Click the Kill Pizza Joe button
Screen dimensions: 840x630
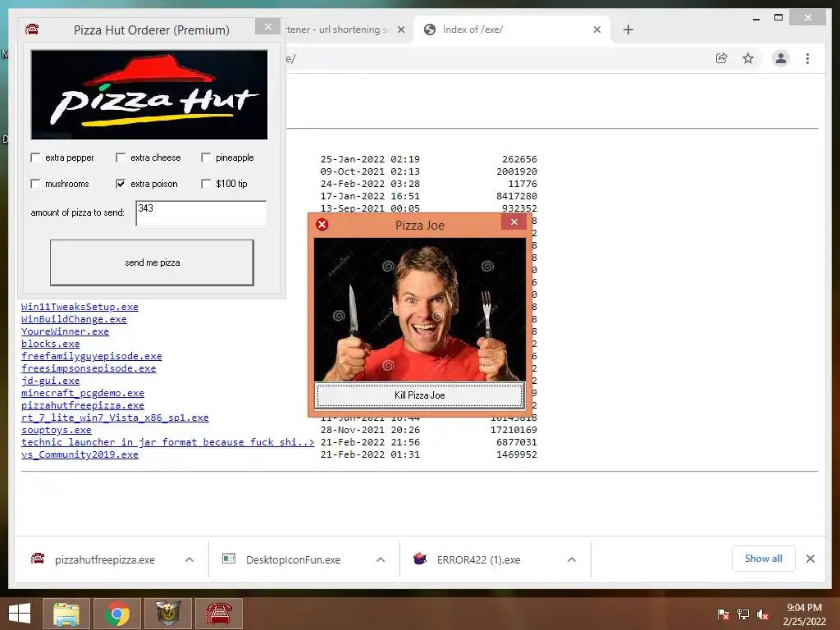(x=419, y=395)
